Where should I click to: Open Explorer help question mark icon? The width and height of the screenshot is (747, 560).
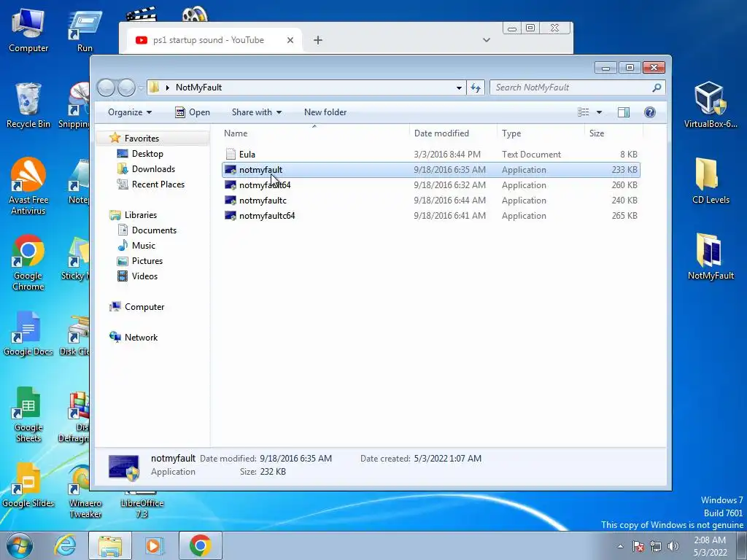point(649,112)
